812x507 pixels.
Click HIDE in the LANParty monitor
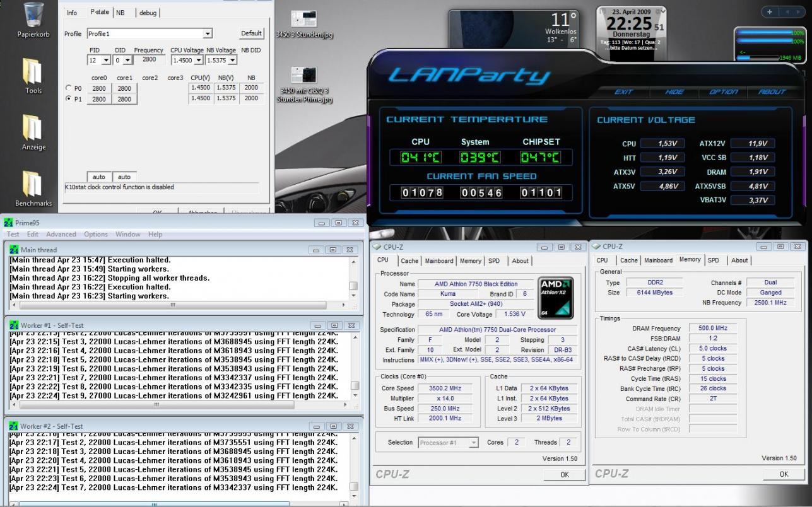[674, 92]
